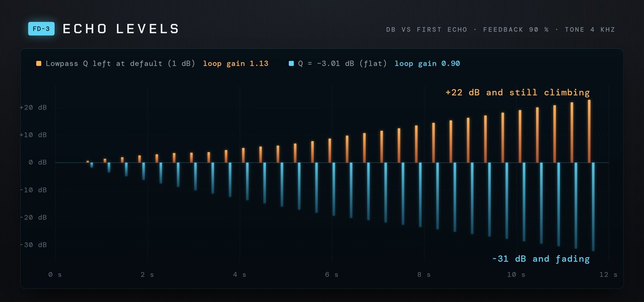Click the first, shortest blue bar

coord(92,165)
